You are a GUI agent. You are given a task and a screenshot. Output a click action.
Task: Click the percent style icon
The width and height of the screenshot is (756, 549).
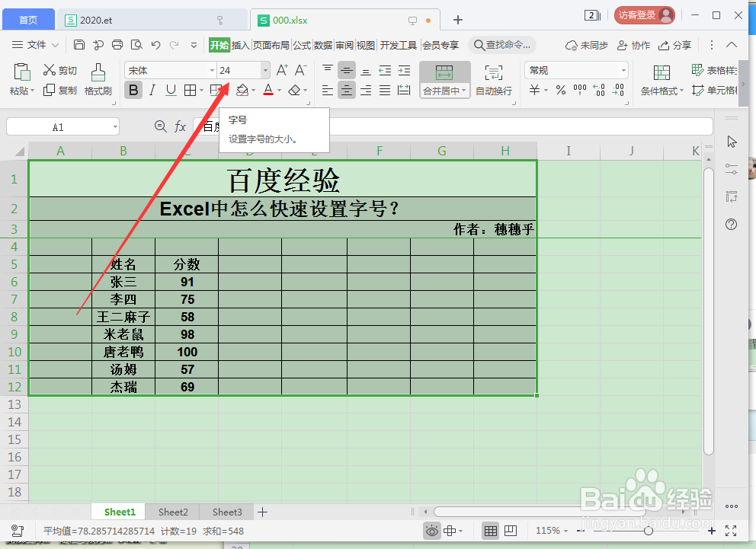pyautogui.click(x=561, y=90)
